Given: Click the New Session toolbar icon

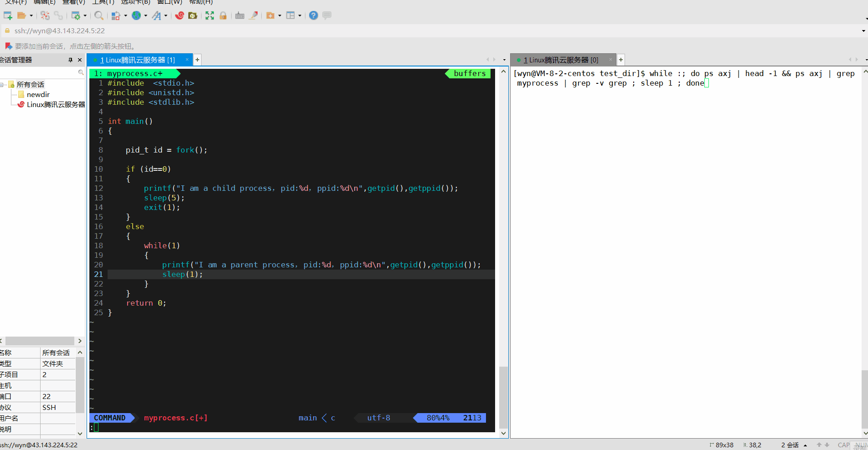Looking at the screenshot, I should (x=8, y=15).
